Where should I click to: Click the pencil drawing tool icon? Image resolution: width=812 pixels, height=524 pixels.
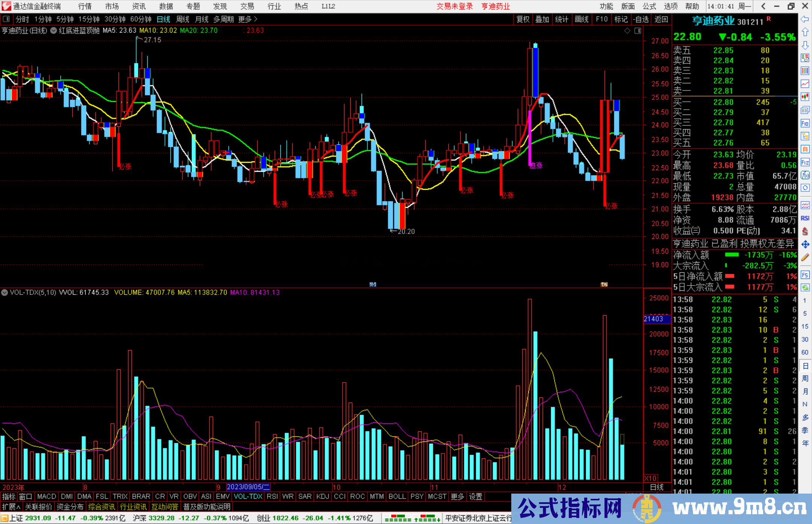805,257
